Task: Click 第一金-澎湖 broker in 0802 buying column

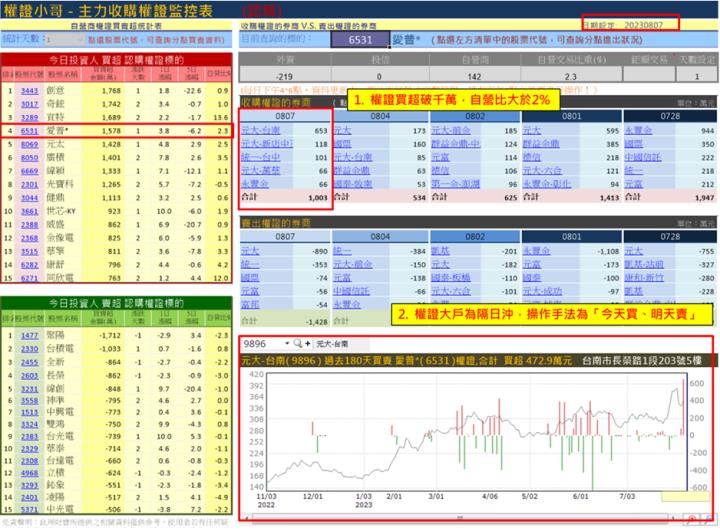Action: pos(455,184)
